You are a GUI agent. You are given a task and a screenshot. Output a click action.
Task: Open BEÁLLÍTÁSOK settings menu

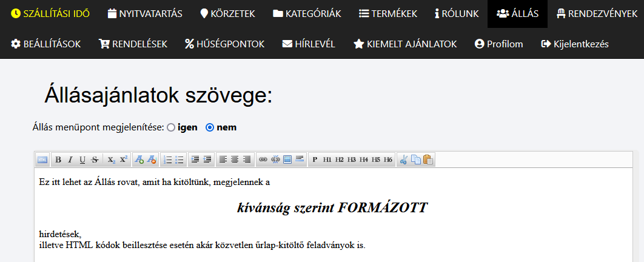tap(46, 44)
